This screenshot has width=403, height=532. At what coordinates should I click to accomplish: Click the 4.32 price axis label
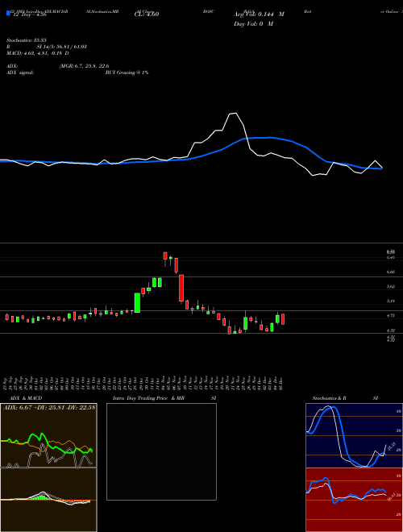[391, 330]
